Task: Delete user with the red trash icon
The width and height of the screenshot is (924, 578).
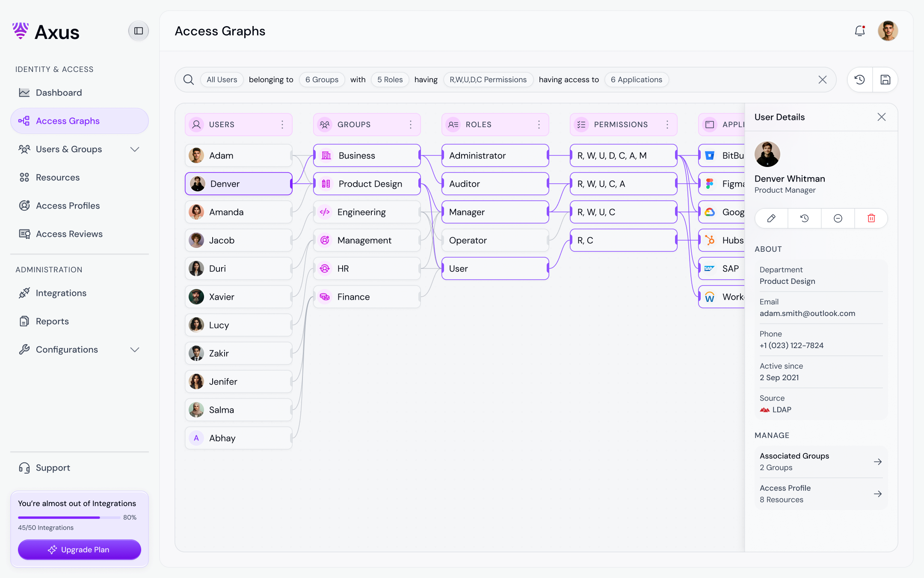Action: point(871,218)
